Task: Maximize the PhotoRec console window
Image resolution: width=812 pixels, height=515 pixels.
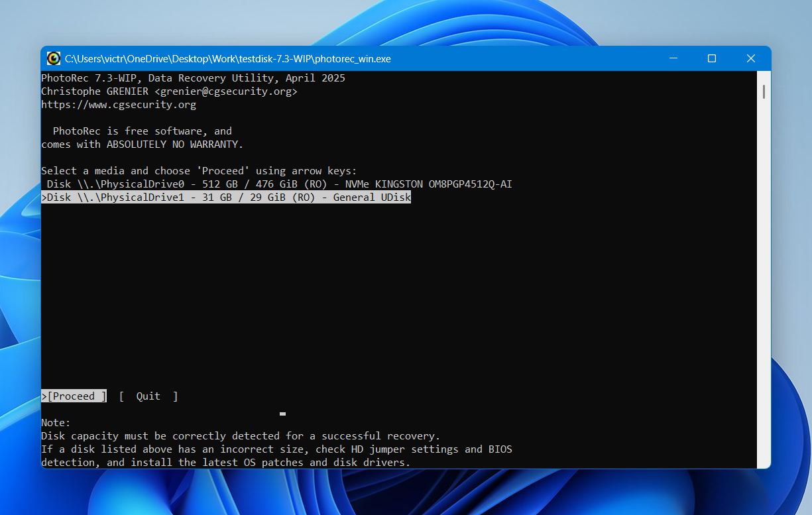Action: point(712,58)
